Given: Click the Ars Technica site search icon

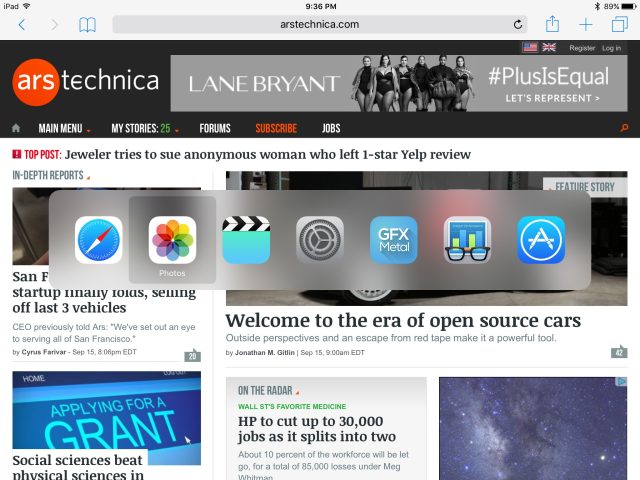Looking at the screenshot, I should [625, 129].
